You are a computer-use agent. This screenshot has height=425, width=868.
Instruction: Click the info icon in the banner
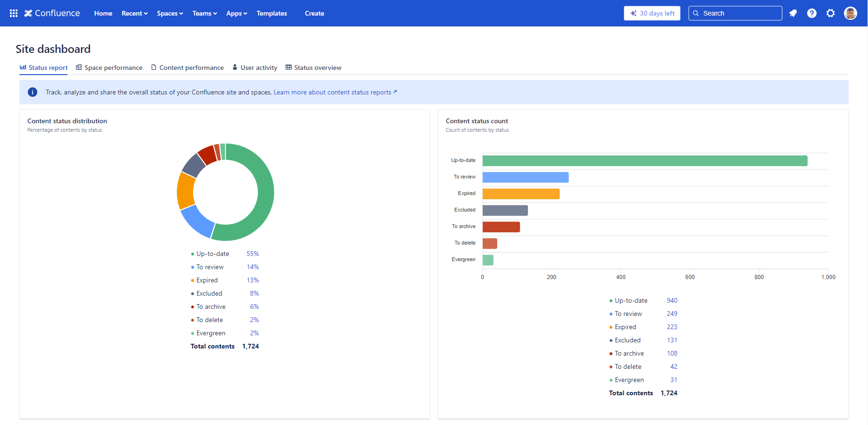[x=32, y=92]
